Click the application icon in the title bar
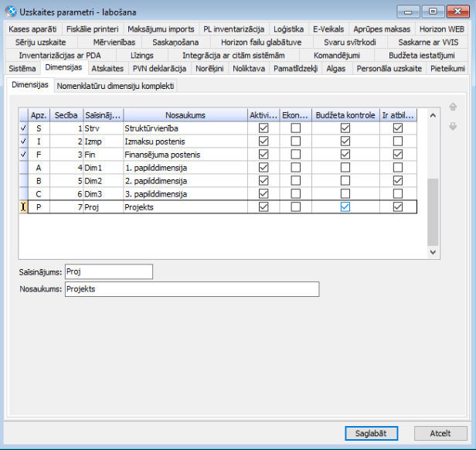Viewport: 476px width, 450px height. [x=11, y=12]
